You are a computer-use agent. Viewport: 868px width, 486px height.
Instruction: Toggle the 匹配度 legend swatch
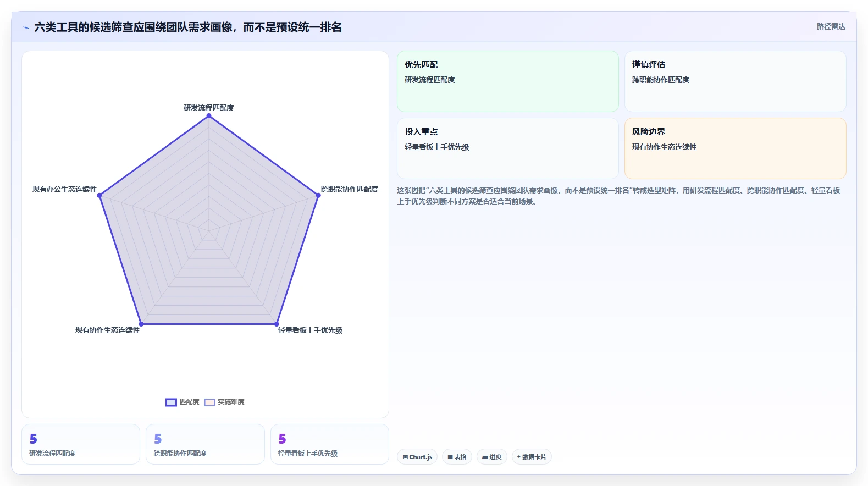171,402
